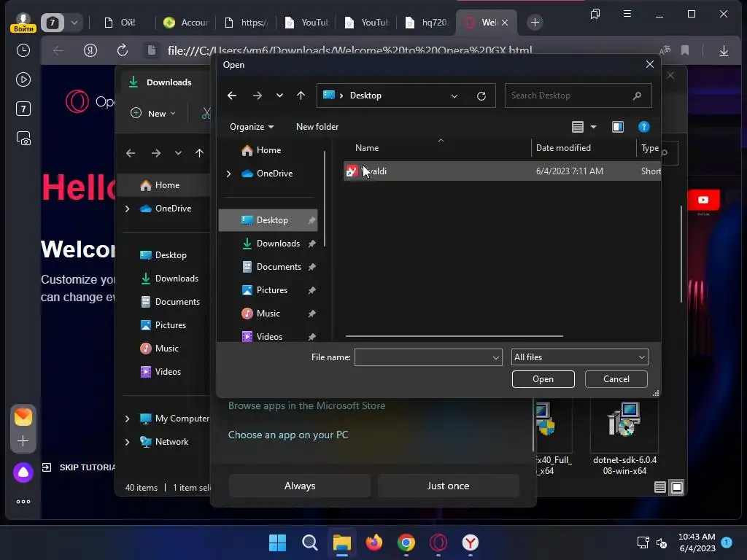Open Windows Start menu
This screenshot has width=747, height=560.
277,542
